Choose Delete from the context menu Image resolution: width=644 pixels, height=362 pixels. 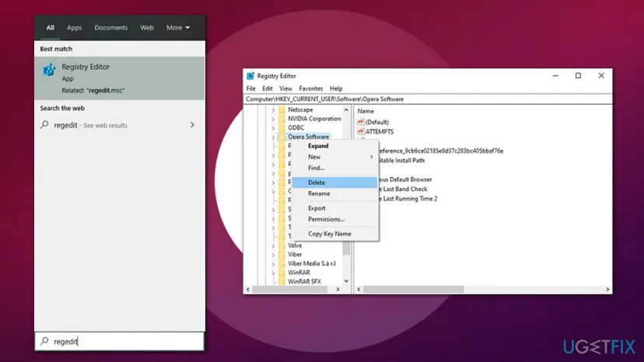pos(335,183)
